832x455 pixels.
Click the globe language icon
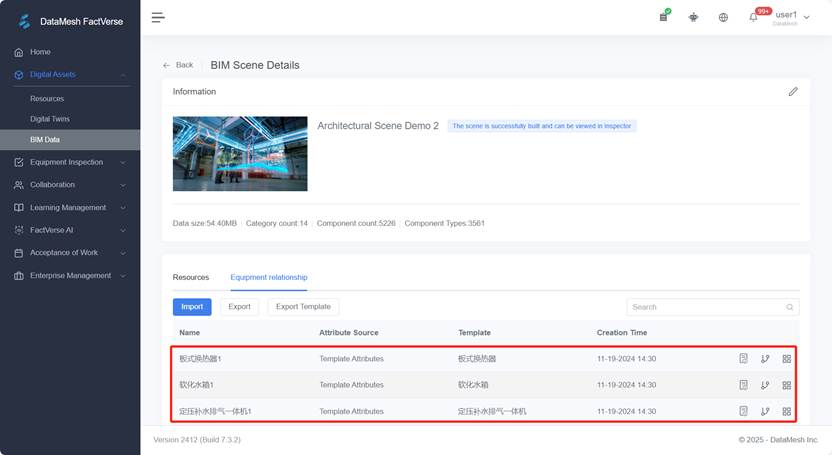[723, 17]
